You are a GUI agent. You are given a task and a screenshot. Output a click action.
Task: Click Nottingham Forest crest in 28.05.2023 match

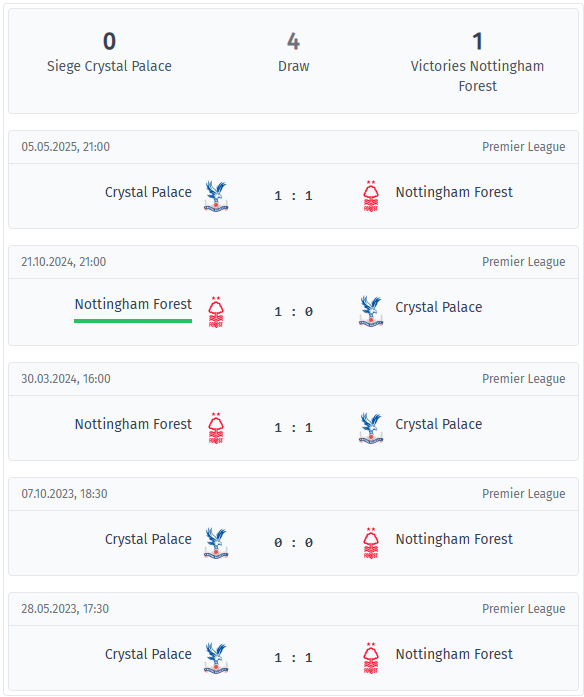371,658
